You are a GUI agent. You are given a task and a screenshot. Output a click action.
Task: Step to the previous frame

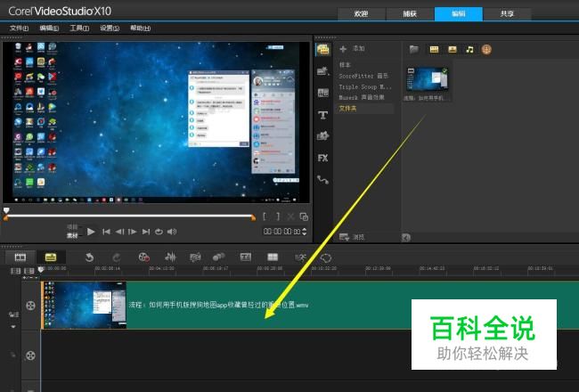(x=119, y=232)
